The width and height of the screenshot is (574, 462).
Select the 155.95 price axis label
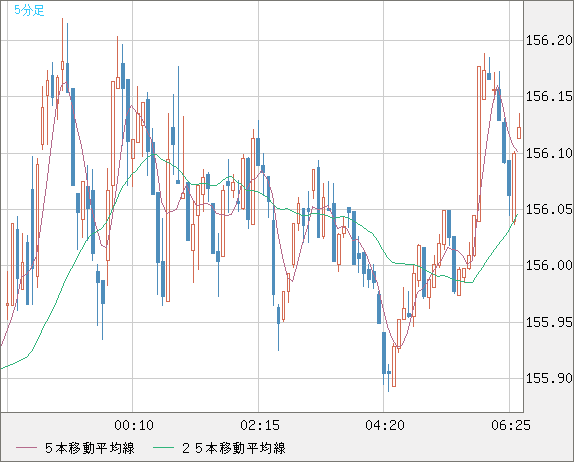(x=549, y=322)
